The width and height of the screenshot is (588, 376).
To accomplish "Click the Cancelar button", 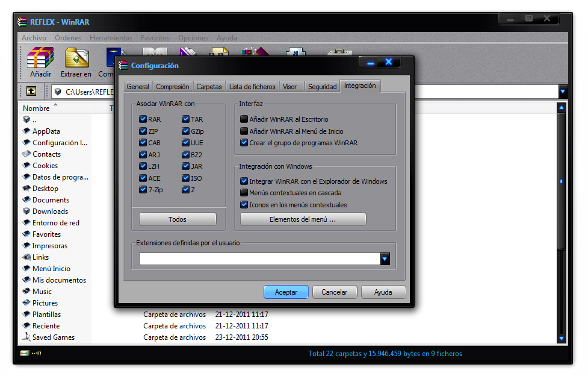I will click(335, 292).
